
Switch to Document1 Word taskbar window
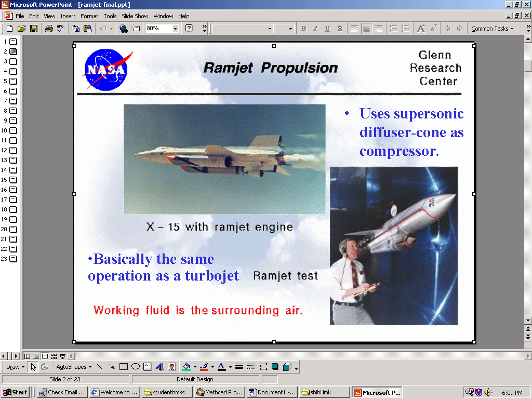272,392
